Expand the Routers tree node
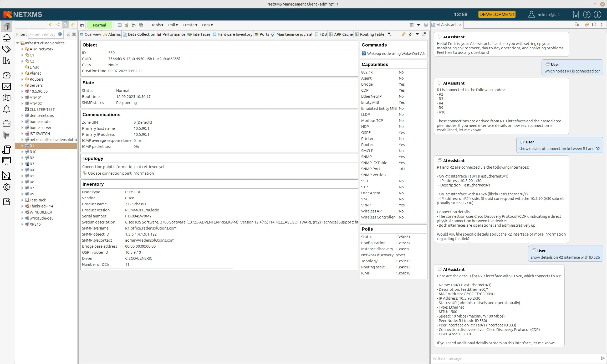This screenshot has width=607, height=364. coord(23,79)
